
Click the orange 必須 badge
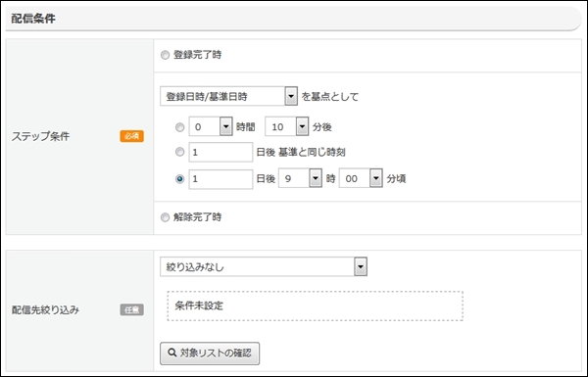coord(132,136)
